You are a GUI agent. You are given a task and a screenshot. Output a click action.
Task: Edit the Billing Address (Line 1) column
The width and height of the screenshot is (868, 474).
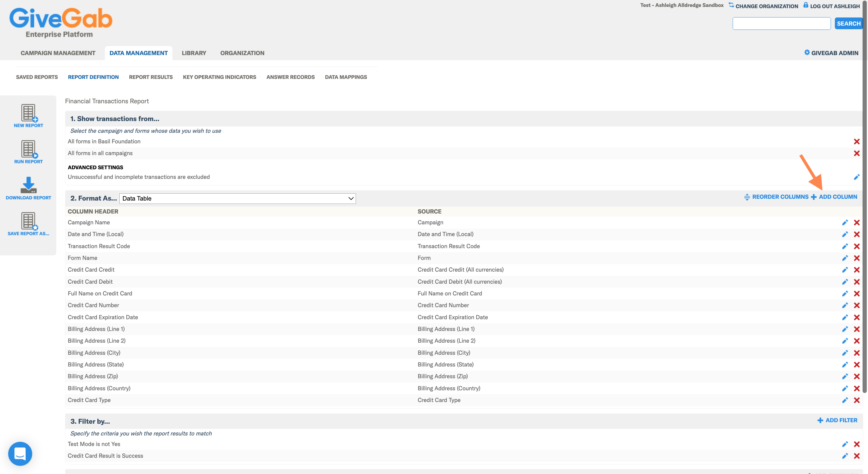845,329
